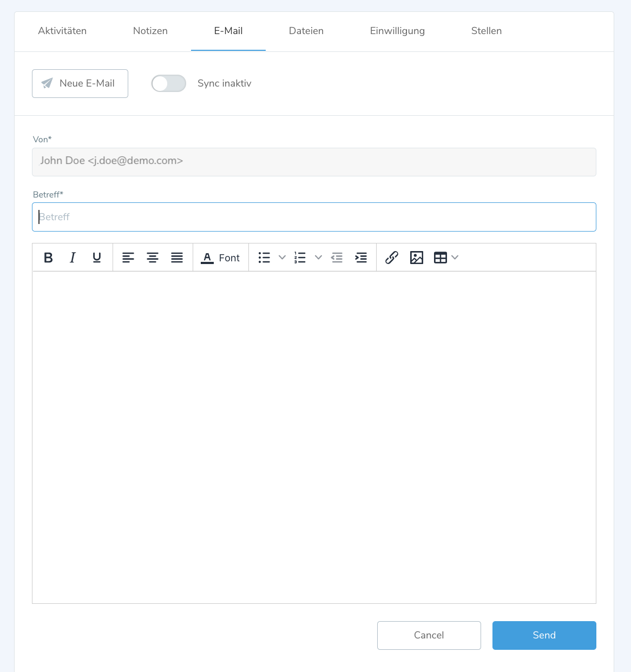This screenshot has height=672, width=631.
Task: Align text left in editor
Action: pyautogui.click(x=128, y=258)
